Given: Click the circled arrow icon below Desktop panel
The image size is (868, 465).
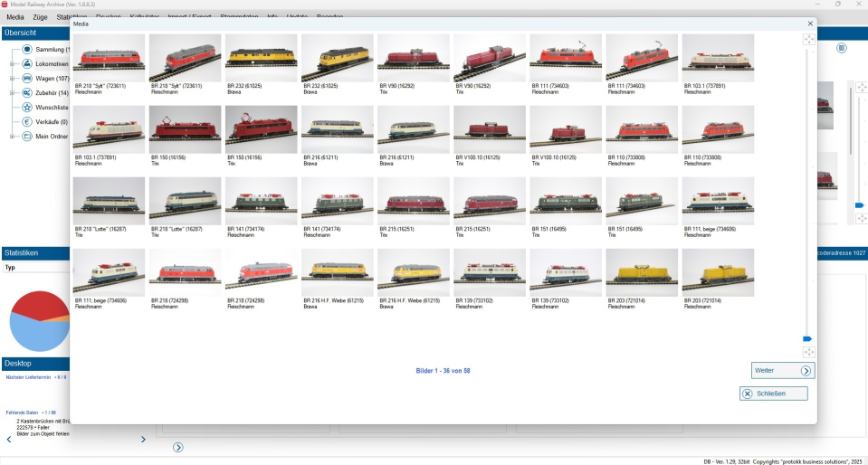Looking at the screenshot, I should pyautogui.click(x=178, y=447).
